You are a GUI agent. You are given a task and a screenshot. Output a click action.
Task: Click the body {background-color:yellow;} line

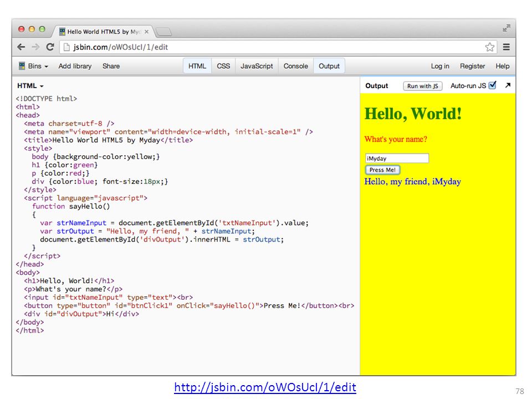(x=96, y=156)
